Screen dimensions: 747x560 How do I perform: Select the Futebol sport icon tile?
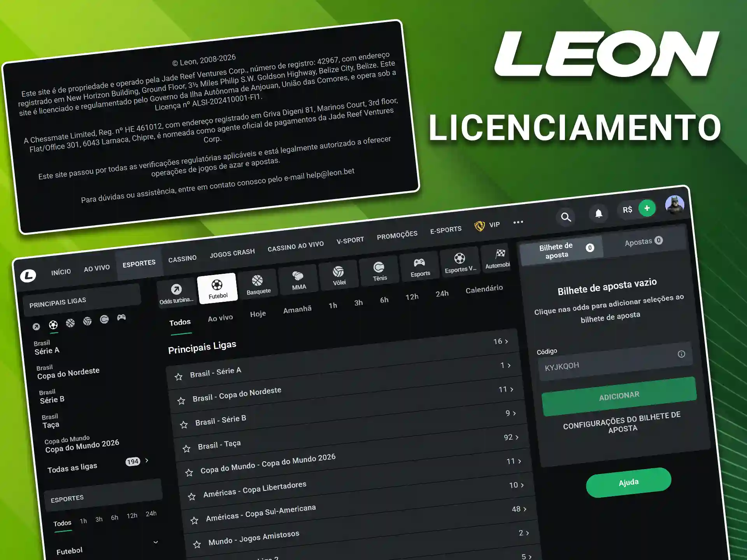click(217, 289)
